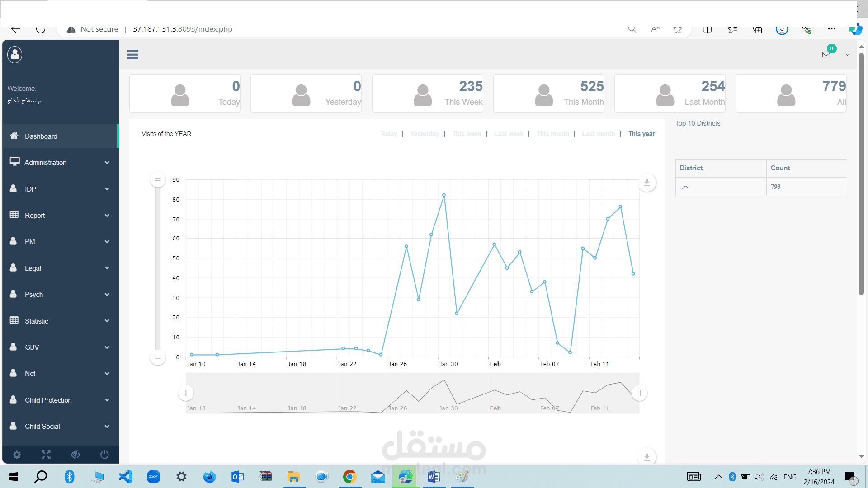
Task: Open Windows Start menu
Action: [14, 477]
